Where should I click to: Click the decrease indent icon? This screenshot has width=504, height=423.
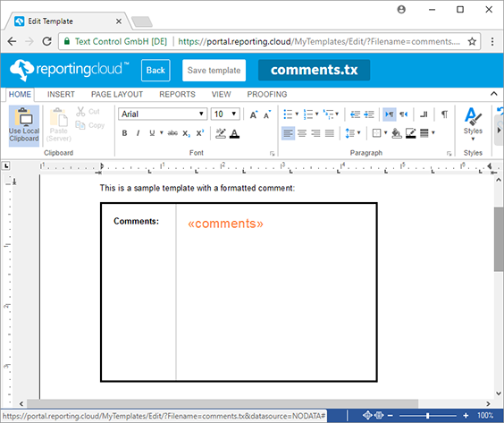tap(355, 114)
